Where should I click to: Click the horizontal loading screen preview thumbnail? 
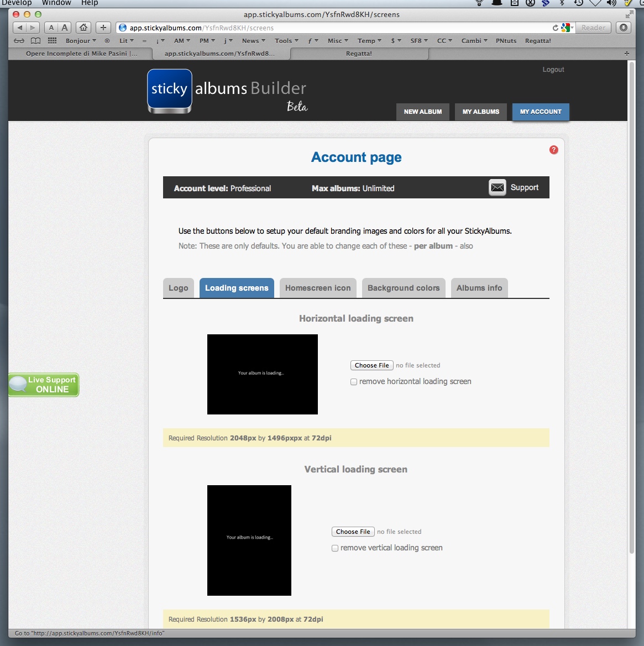(x=262, y=374)
